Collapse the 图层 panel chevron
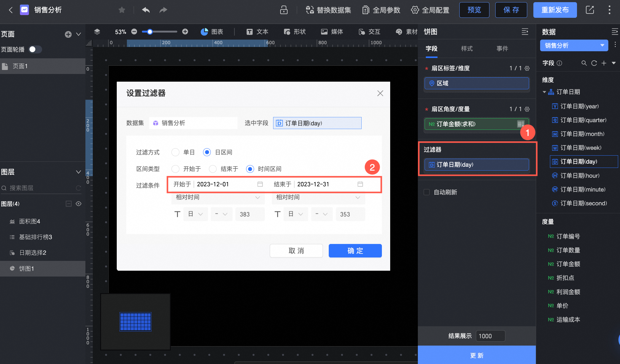The image size is (620, 364). click(79, 172)
